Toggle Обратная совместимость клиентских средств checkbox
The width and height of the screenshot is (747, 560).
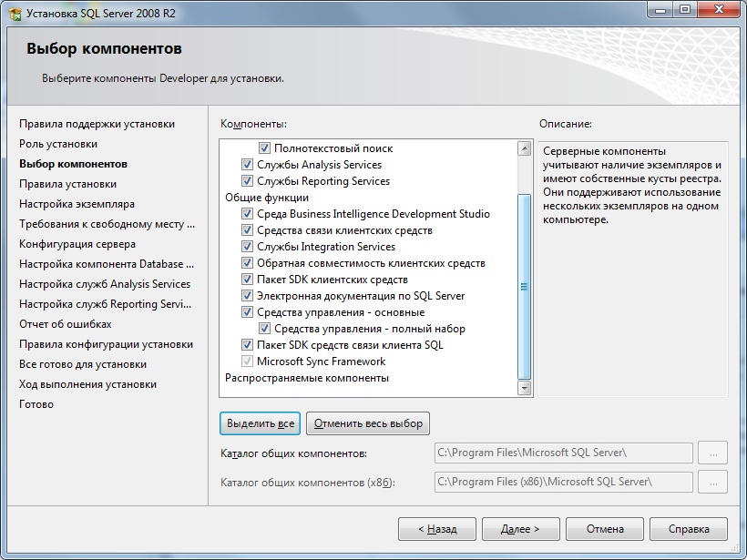pyautogui.click(x=247, y=263)
